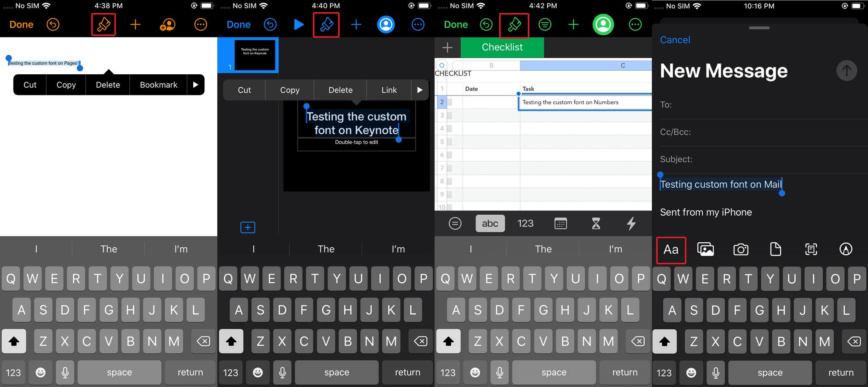This screenshot has width=868, height=387.
Task: Tap the scan document icon in Mail
Action: [x=811, y=250]
